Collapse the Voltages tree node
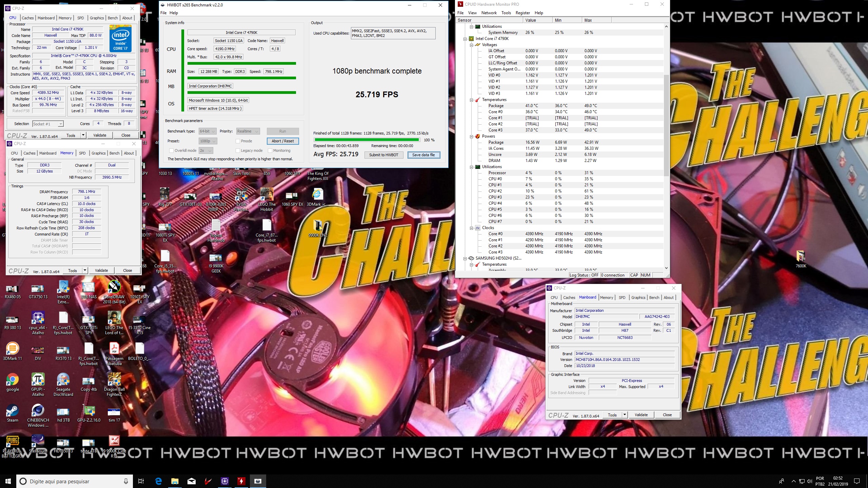The height and width of the screenshot is (488, 868). 471,45
